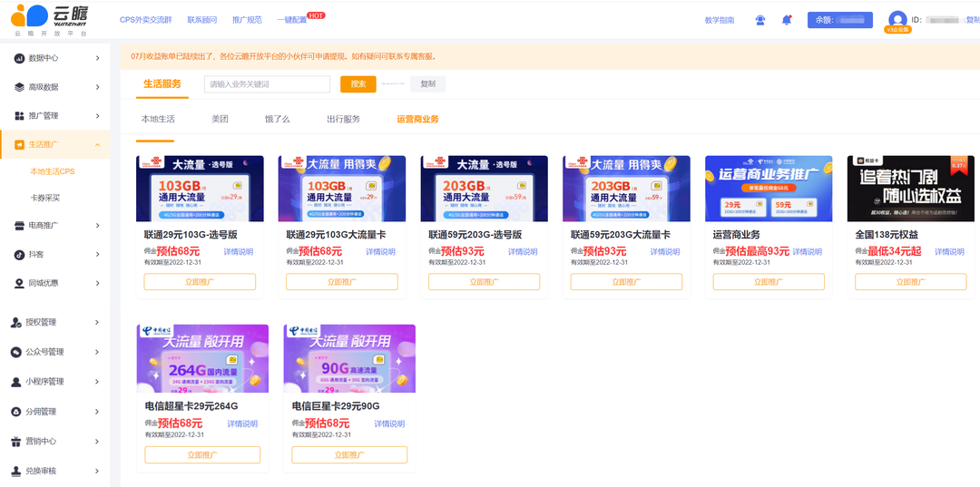Click 立即推广 for 联通59元203G大流量卡
Screen dimensions: 980x487
pyautogui.click(x=626, y=281)
